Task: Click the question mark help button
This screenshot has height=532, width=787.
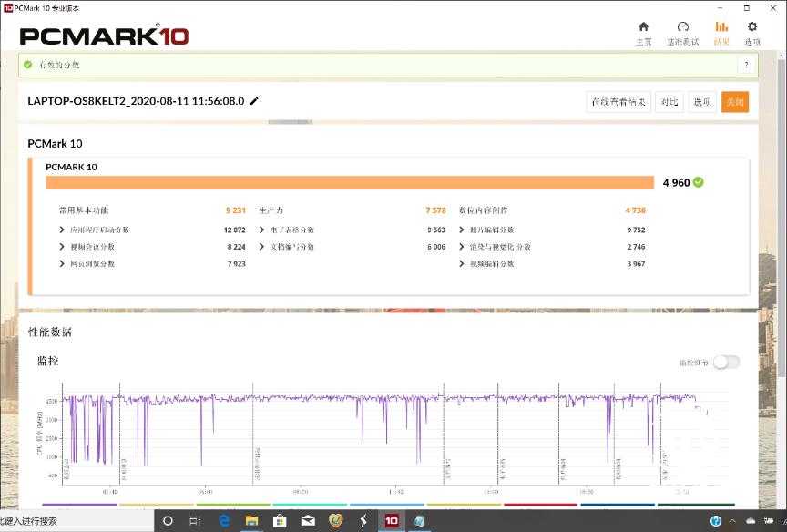Action: click(x=746, y=65)
